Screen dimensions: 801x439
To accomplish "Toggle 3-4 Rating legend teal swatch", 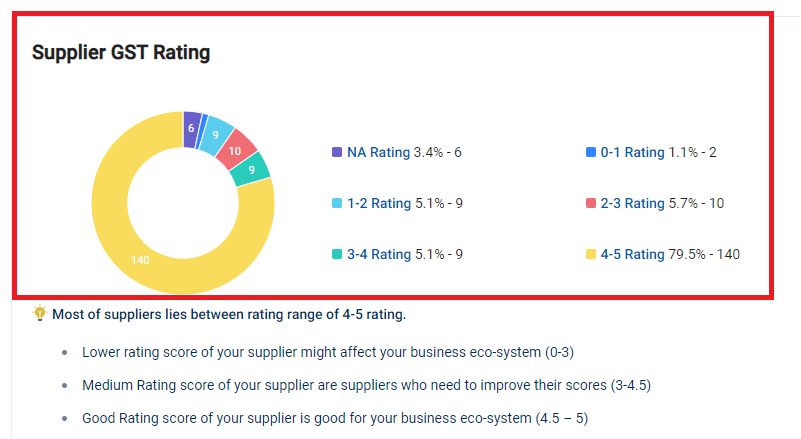I will point(337,254).
